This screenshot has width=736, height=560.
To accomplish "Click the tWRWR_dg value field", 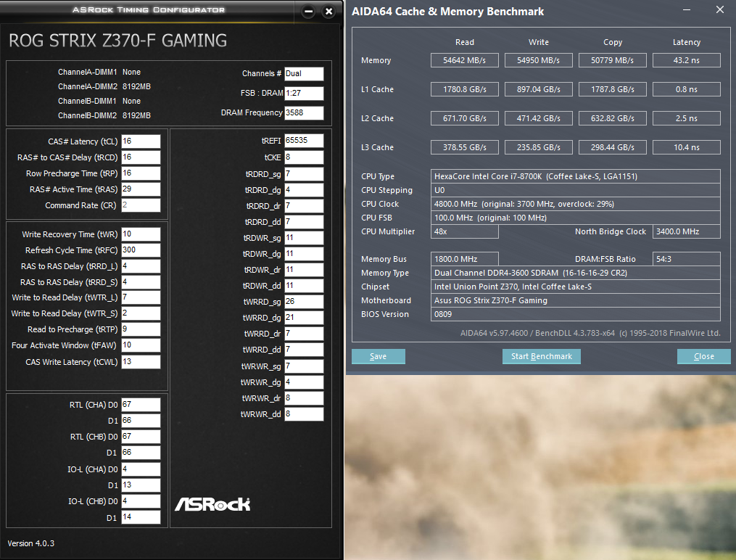I will tap(304, 382).
